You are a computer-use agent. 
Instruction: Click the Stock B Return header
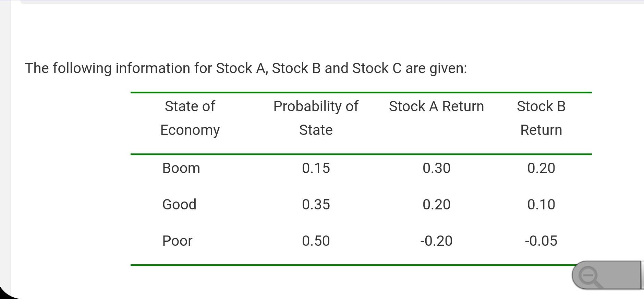[541, 118]
